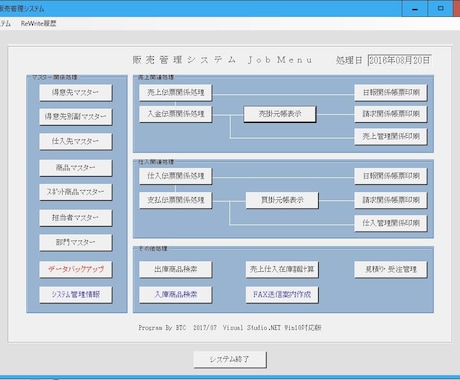Viewport: 460px width, 380px height.
Task: Maximize the 販売管理システム window
Action: (x=440, y=8)
